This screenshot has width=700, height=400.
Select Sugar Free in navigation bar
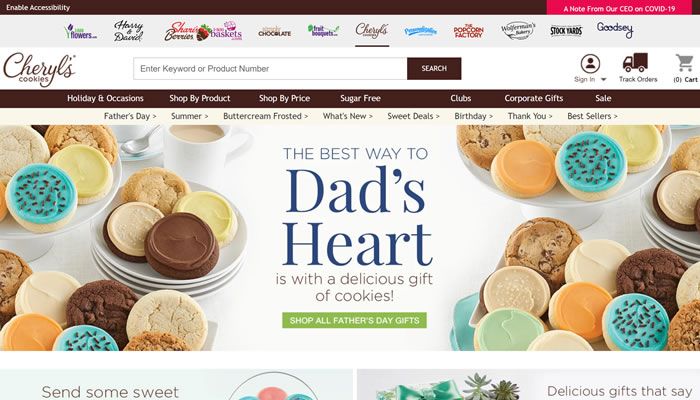coord(360,98)
